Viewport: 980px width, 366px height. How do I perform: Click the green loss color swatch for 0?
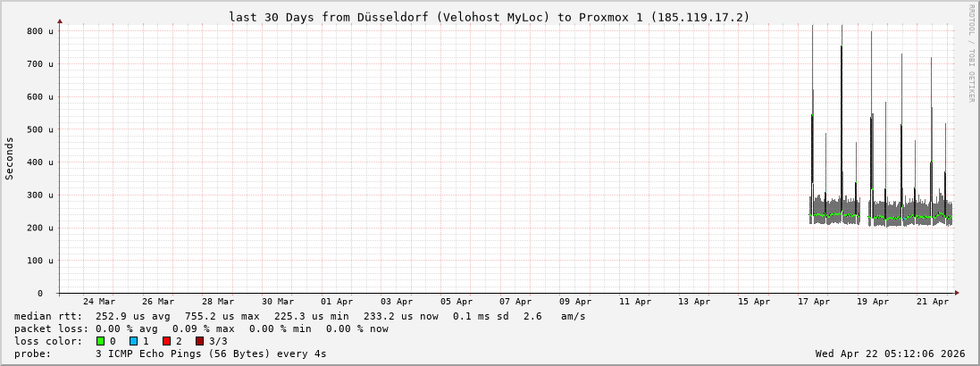tap(101, 341)
